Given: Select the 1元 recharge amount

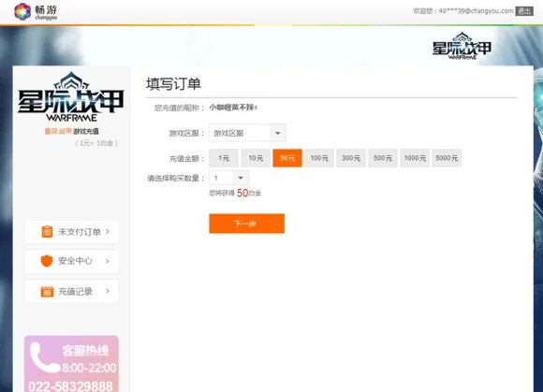Looking at the screenshot, I should point(224,158).
